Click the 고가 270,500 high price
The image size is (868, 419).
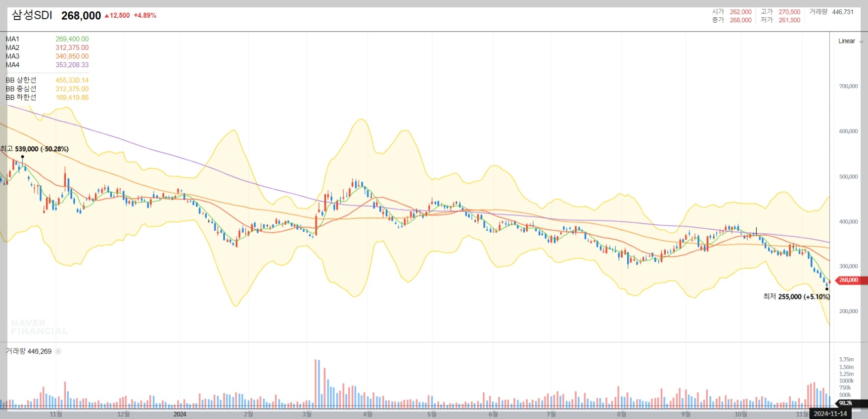[780, 12]
